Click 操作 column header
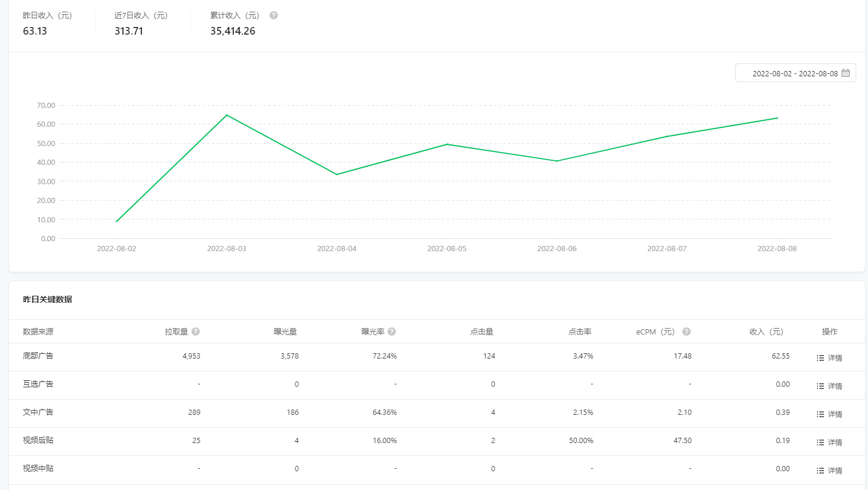Image resolution: width=868 pixels, height=490 pixels. click(830, 332)
